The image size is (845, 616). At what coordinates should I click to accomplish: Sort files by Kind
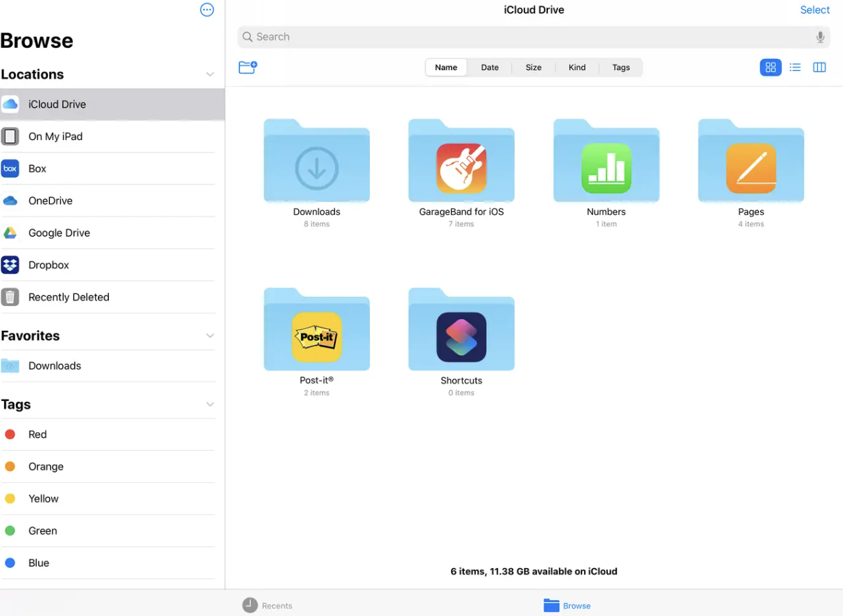[577, 67]
